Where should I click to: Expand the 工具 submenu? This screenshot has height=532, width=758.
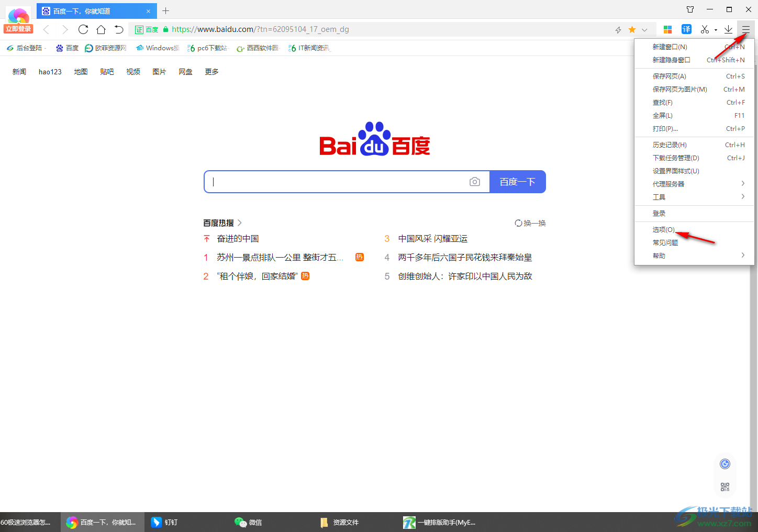[x=694, y=197]
